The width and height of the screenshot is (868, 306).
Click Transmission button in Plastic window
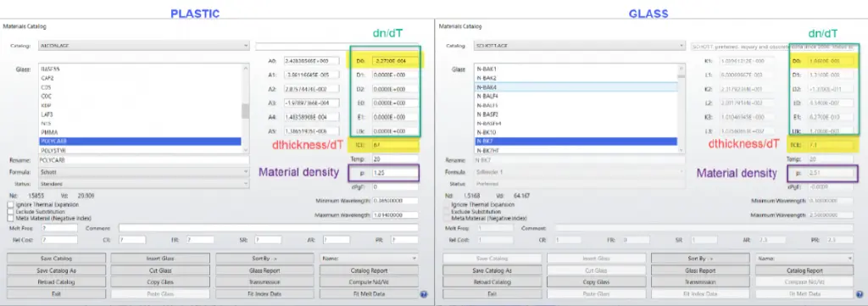pos(264,282)
